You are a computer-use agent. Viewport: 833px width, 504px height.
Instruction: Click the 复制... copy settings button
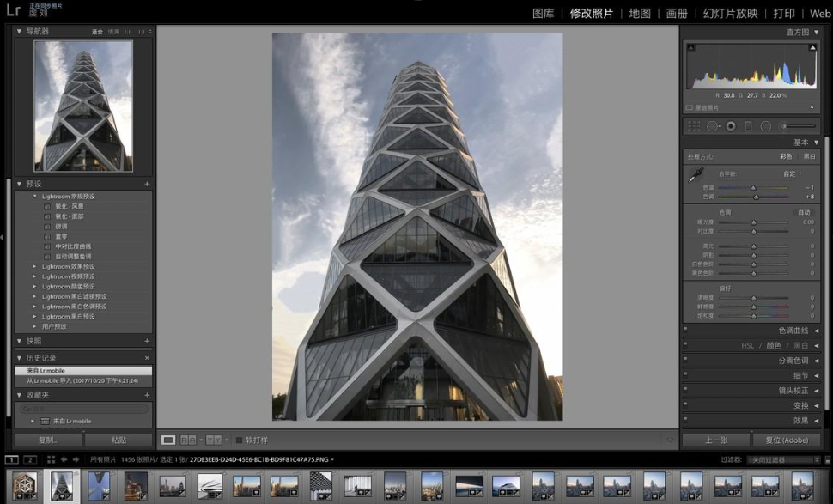(x=48, y=440)
